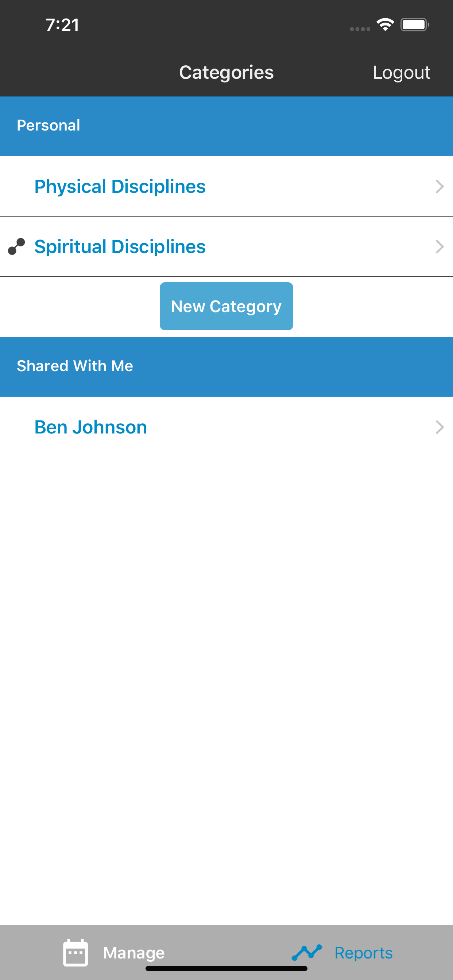Expand Physical Disciplines with its chevron
The height and width of the screenshot is (980, 453).
coord(440,186)
